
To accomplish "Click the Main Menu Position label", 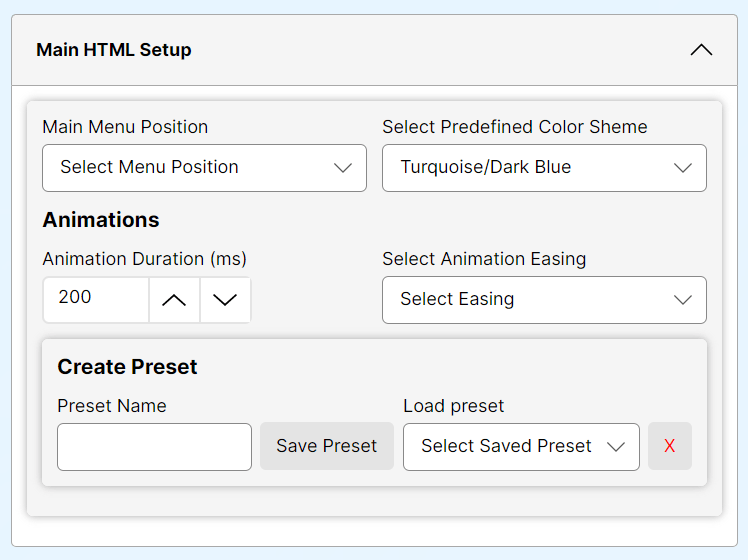I will click(125, 127).
